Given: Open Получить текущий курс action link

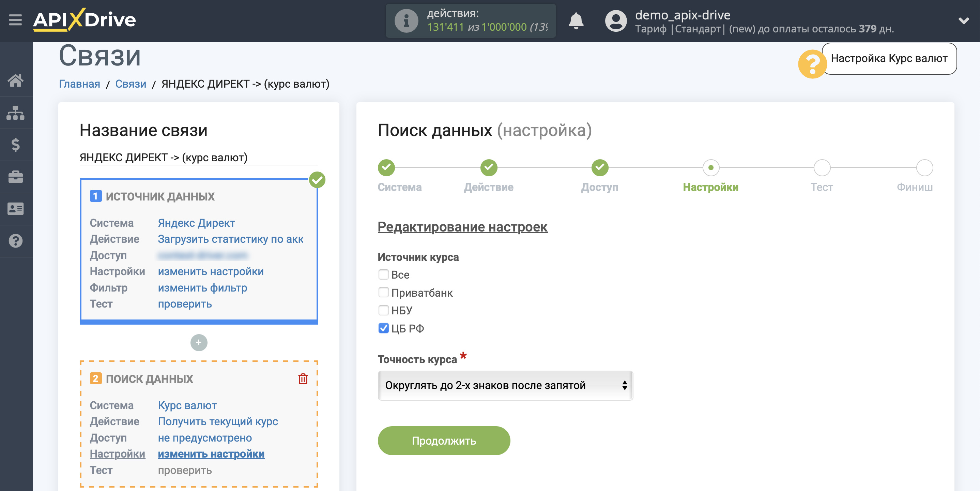Looking at the screenshot, I should tap(218, 421).
